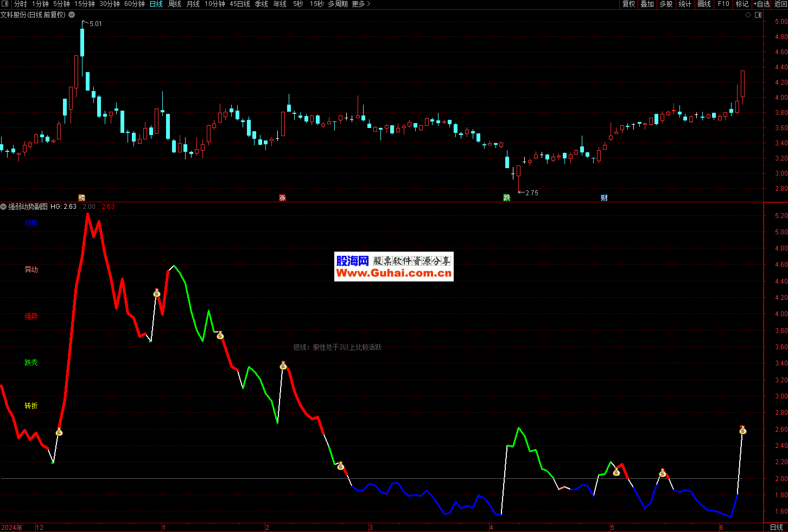This screenshot has height=532, width=788.
Task: Toggle the left panel icon at top-left
Action: (5, 4)
